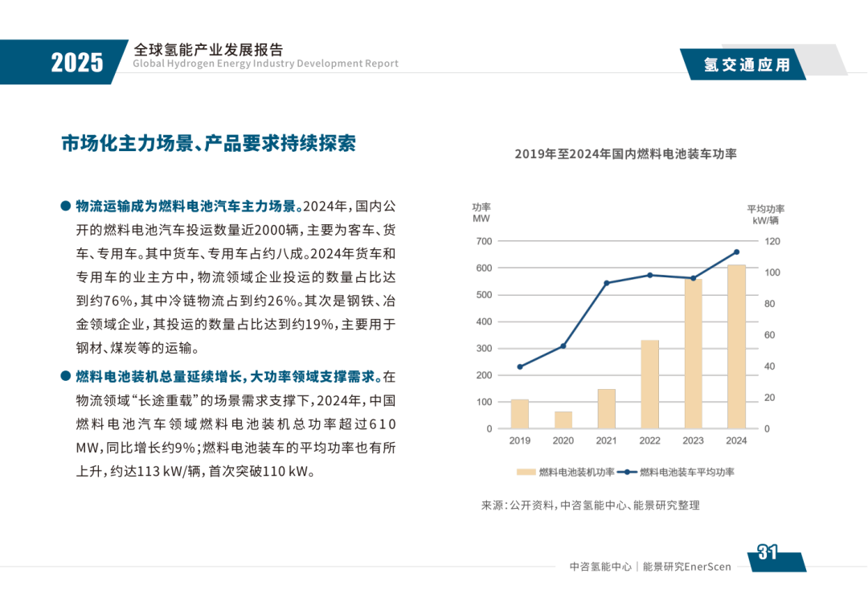Screen dimensions: 868x614
Task: Click the 能景研究EnerScen footer text
Action: pyautogui.click(x=689, y=566)
